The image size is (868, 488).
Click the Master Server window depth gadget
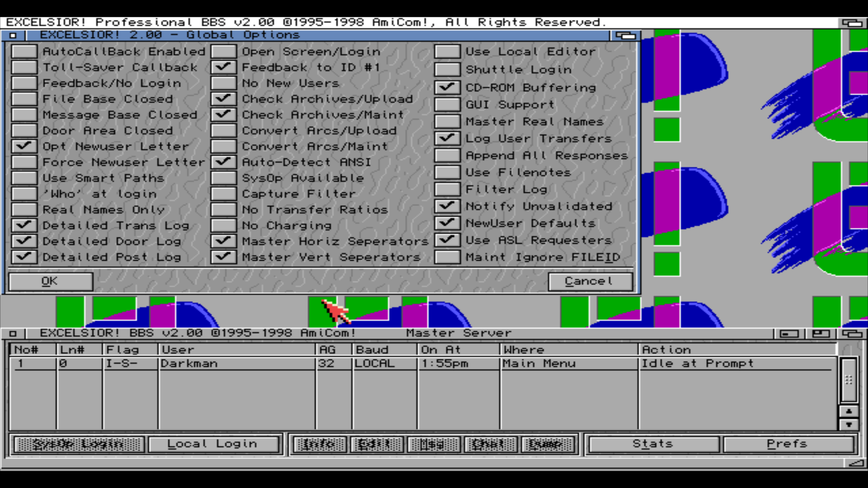click(852, 334)
